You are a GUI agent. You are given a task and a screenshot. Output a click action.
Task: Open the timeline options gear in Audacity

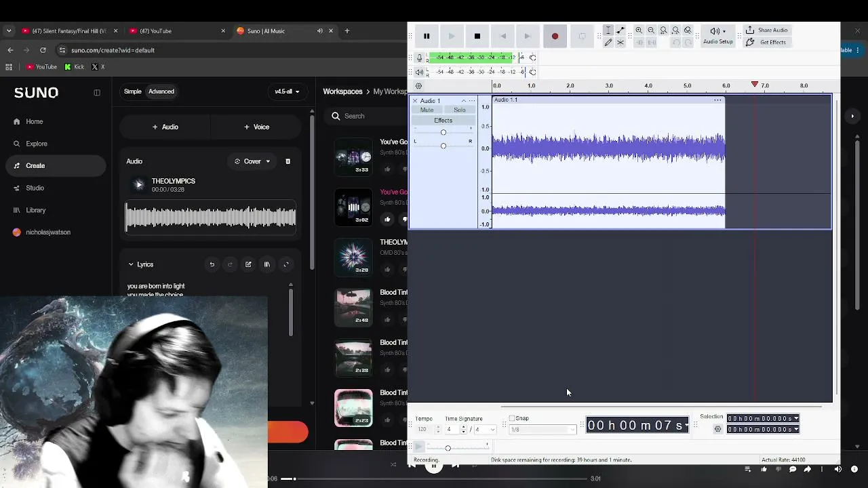pyautogui.click(x=418, y=86)
